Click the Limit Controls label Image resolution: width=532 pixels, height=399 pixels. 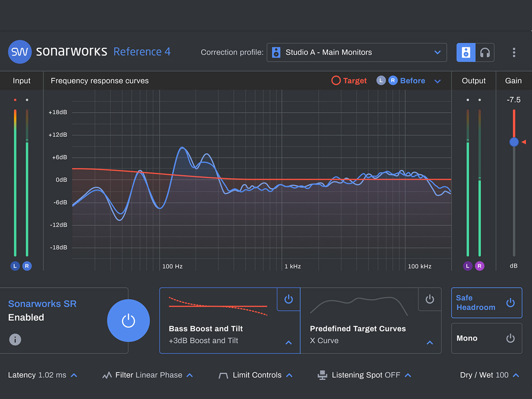[257, 375]
